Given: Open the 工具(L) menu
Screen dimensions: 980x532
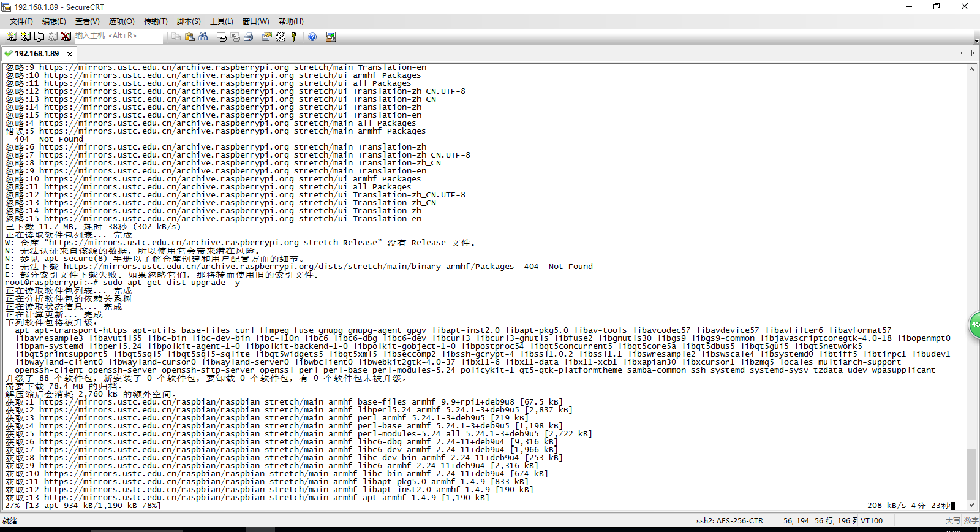Looking at the screenshot, I should click(222, 21).
